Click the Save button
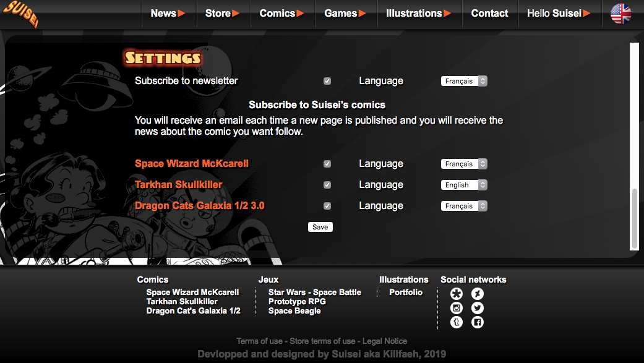The image size is (644, 363). click(x=320, y=227)
